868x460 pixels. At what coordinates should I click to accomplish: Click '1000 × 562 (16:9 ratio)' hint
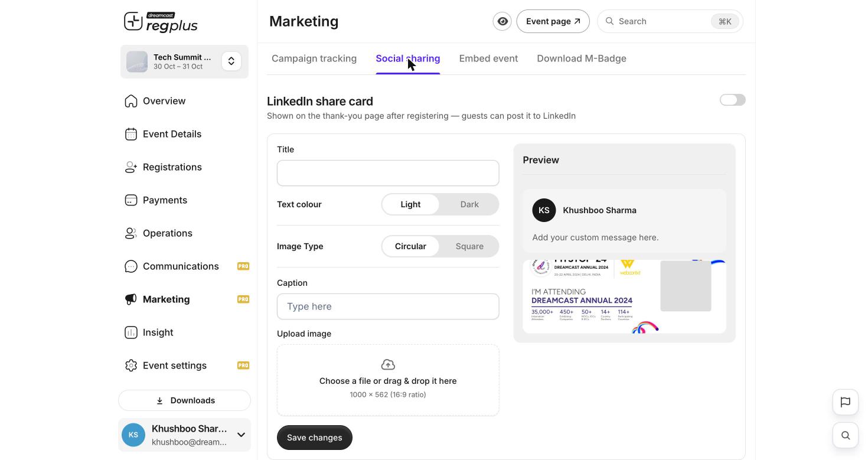[x=388, y=394]
